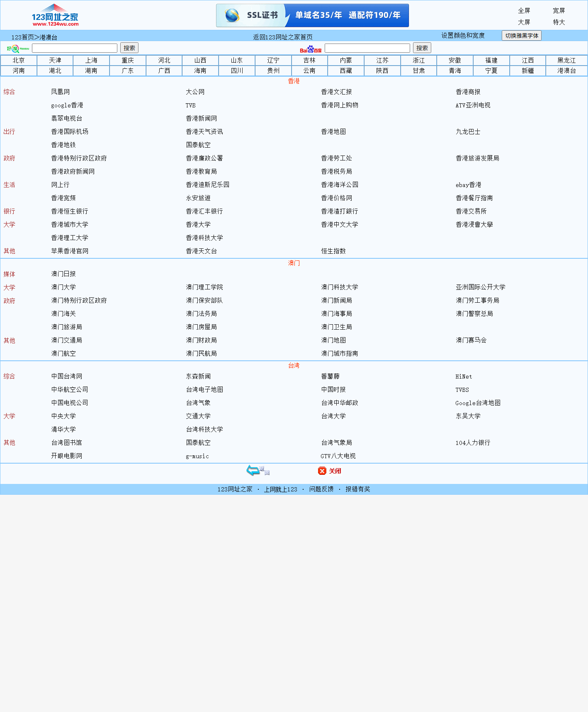Screen dimensions: 588x712
Task: Open the 香港迪斯尼乐园 link
Action: [x=207, y=185]
